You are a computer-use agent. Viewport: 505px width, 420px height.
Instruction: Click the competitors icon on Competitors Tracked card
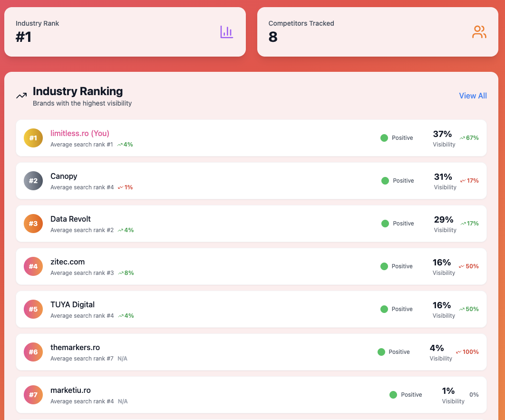[479, 31]
